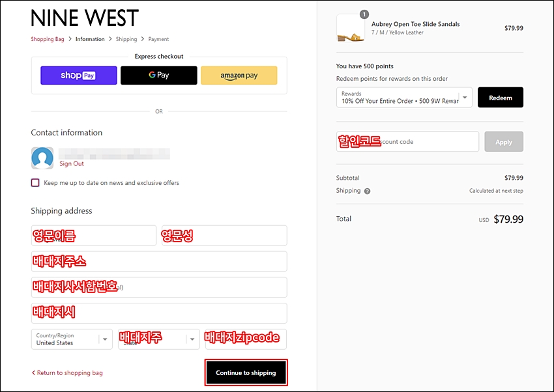Click the '7 / M / Yellow Leather' variant text
554x392 pixels.
click(x=397, y=33)
